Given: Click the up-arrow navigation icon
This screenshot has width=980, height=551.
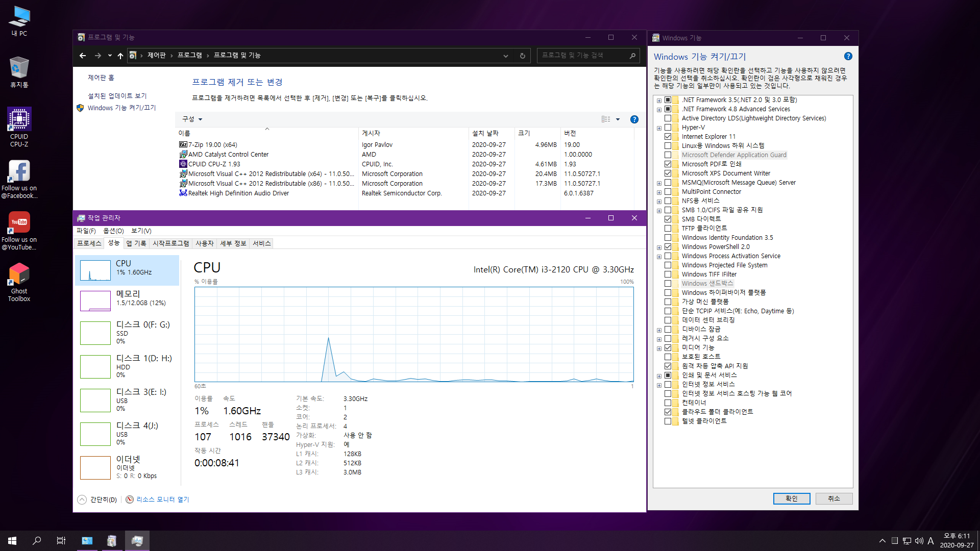Looking at the screenshot, I should tap(120, 56).
